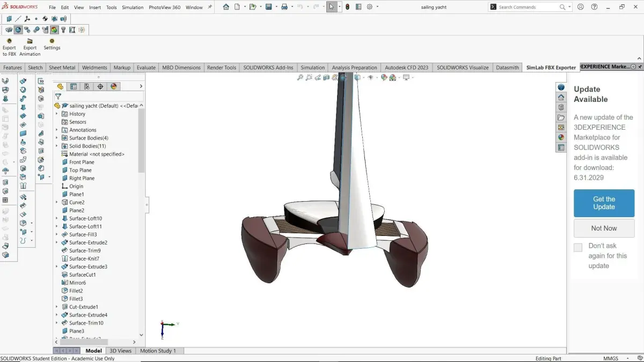Open the FeatureManager design tree tab

coord(60,86)
